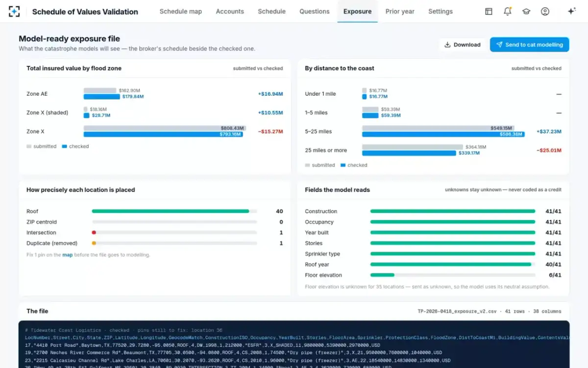Open the Prior year tab

coord(400,11)
